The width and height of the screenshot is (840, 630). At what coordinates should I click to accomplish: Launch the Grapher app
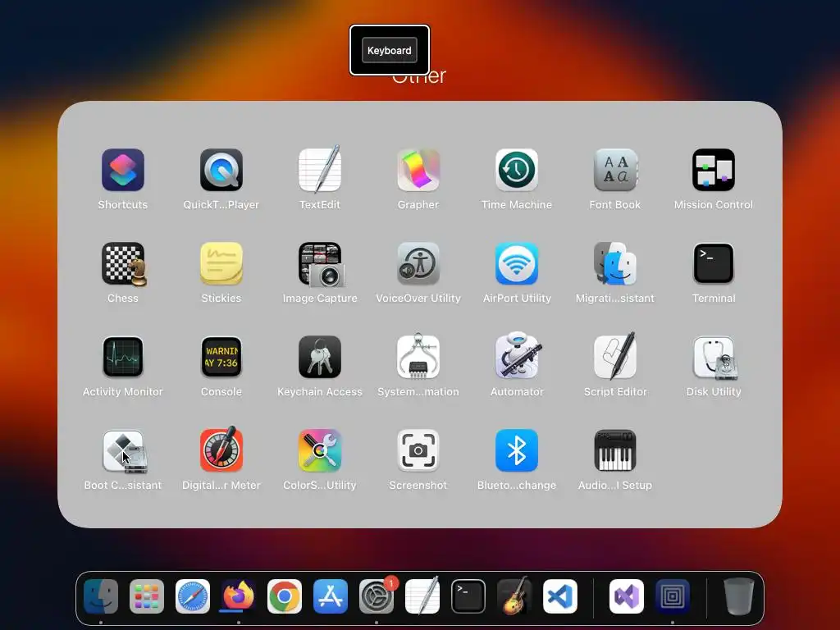point(418,171)
